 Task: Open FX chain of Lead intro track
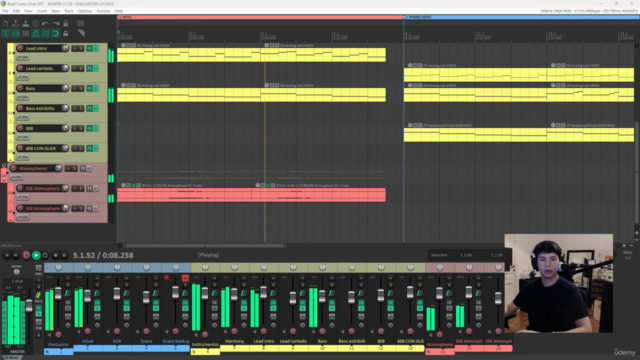click(x=89, y=49)
